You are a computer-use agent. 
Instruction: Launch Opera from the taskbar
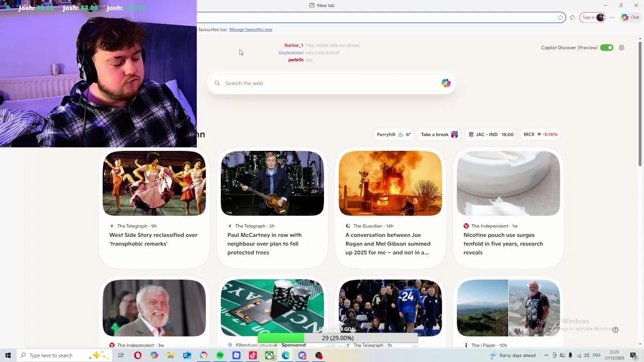pos(137,355)
